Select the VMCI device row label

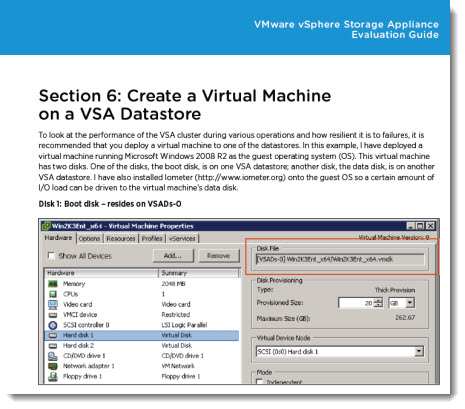80,315
